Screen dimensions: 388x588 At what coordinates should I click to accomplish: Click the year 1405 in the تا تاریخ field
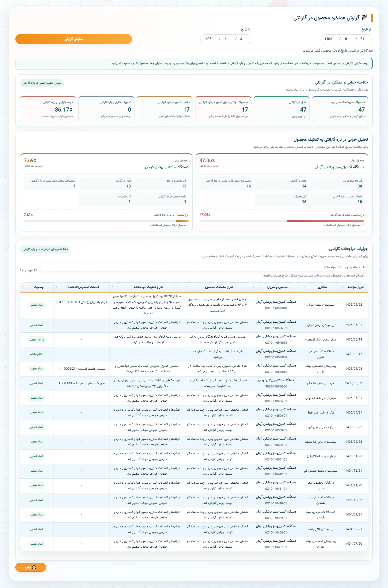click(x=208, y=39)
